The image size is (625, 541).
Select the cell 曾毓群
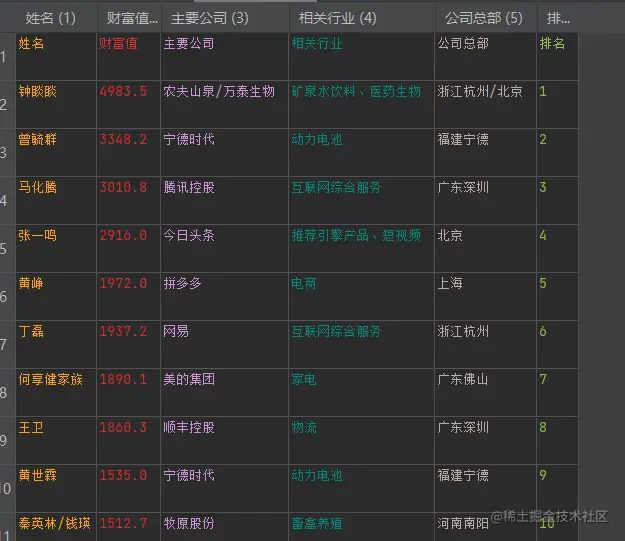click(56, 152)
